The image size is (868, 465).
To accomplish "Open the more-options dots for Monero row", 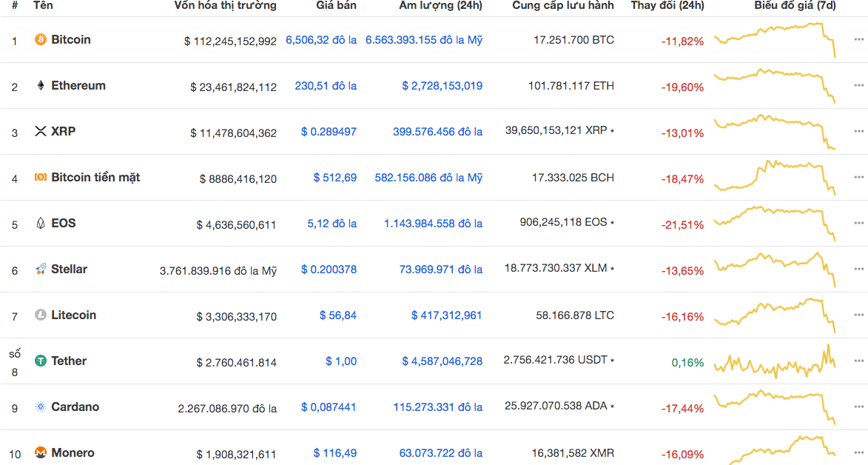I will (858, 453).
